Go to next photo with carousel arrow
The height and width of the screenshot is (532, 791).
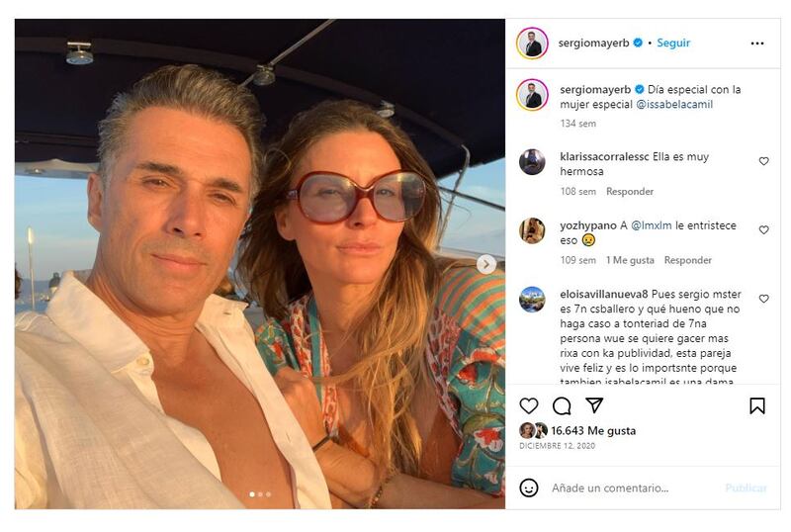click(486, 264)
